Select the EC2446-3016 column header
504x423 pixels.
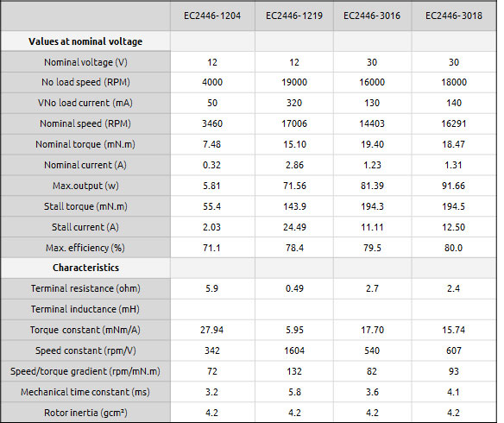[x=372, y=16]
